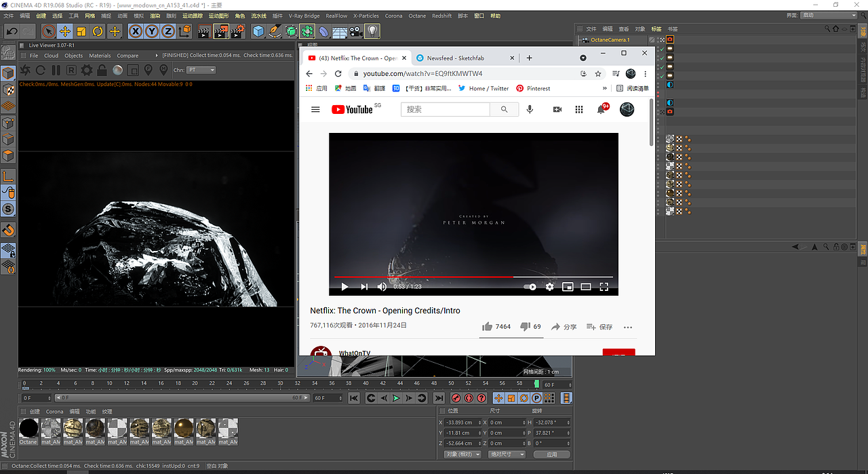Click the frame 60 timeline playhead marker
The width and height of the screenshot is (868, 474).
(537, 384)
